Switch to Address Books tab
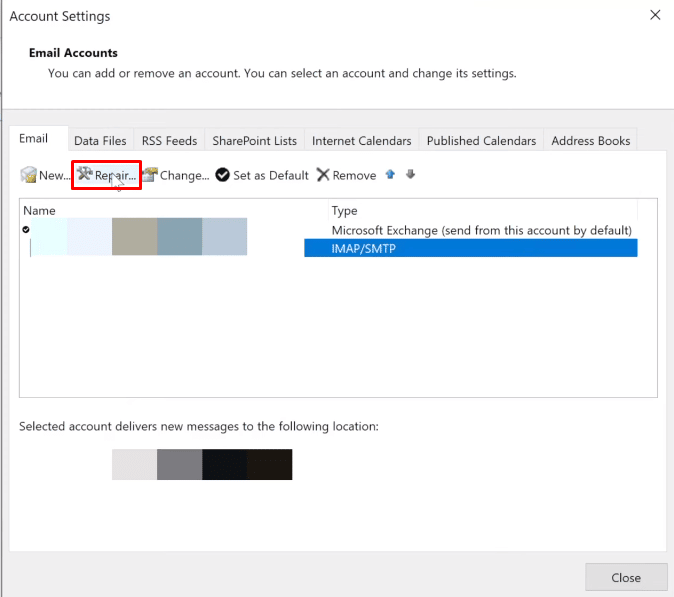The width and height of the screenshot is (674, 597). [x=591, y=141]
